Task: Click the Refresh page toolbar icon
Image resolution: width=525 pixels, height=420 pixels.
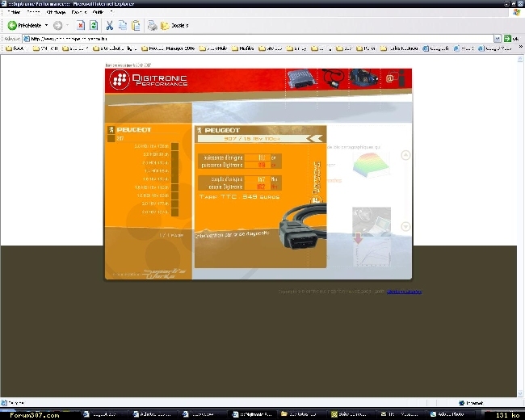Action: coord(94,25)
